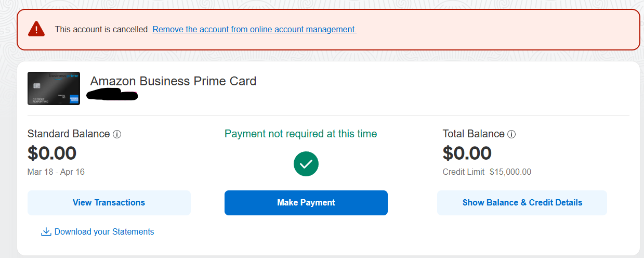
Task: Open the Standard Balance info icon
Action: (x=117, y=134)
